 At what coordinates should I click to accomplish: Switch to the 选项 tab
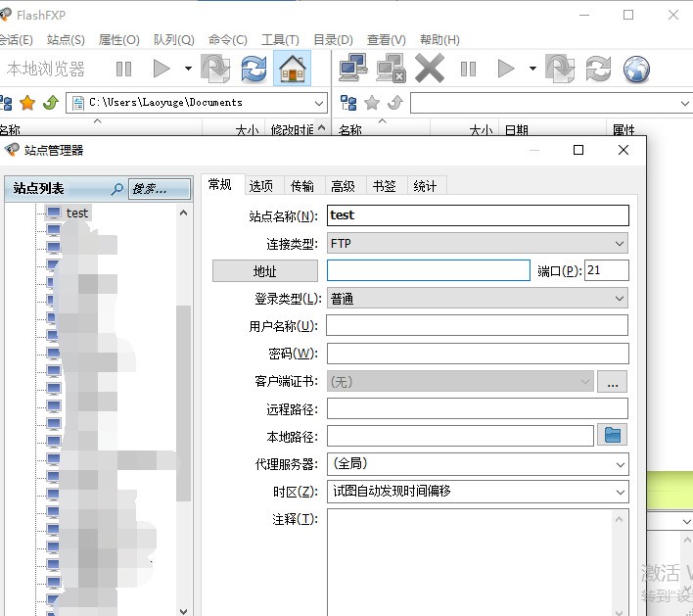click(260, 186)
